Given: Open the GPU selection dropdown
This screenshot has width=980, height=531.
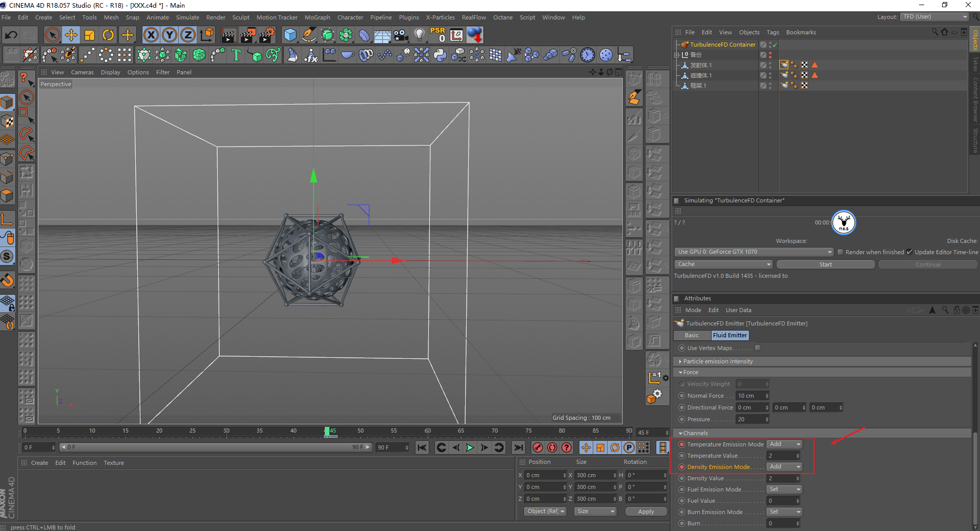Looking at the screenshot, I should [754, 252].
